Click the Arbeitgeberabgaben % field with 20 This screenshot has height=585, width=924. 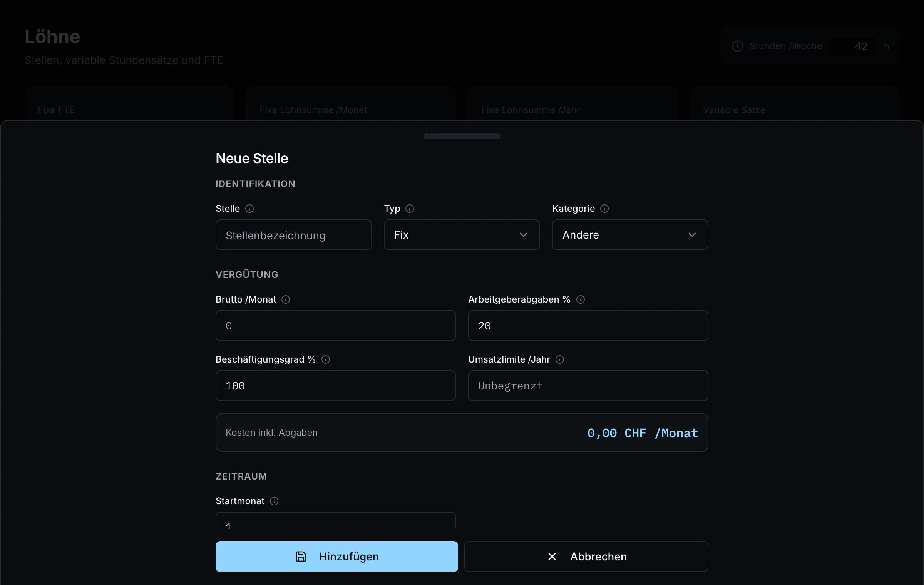[588, 326]
